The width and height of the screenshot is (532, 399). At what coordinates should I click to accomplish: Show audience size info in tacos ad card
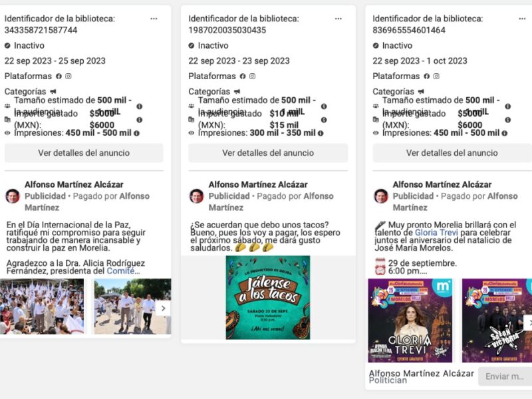coord(324,106)
